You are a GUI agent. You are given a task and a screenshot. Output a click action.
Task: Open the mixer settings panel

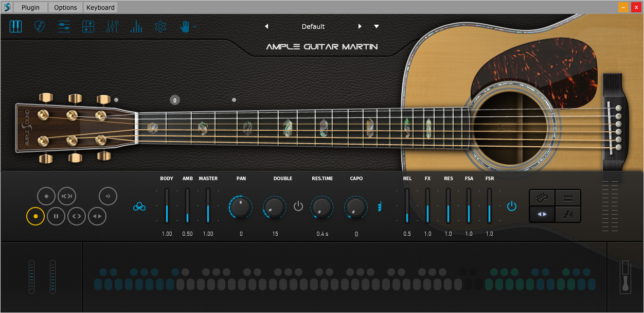(x=64, y=26)
